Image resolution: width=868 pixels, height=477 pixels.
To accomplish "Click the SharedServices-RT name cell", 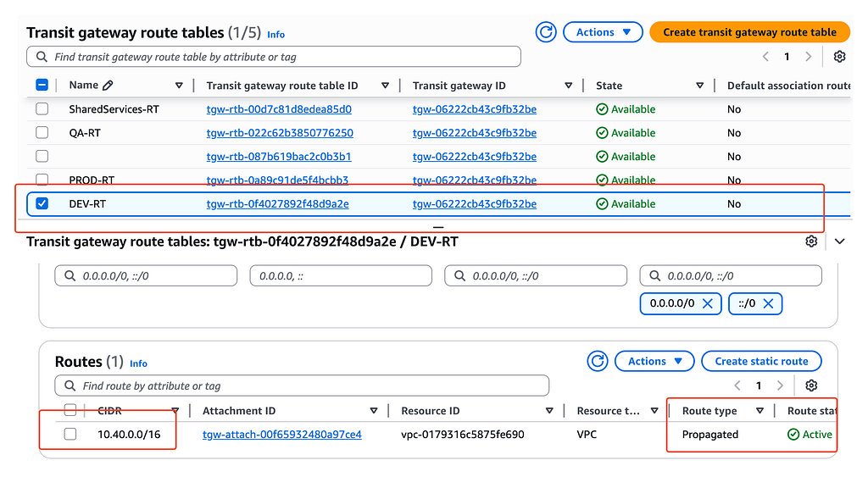I will [x=114, y=109].
